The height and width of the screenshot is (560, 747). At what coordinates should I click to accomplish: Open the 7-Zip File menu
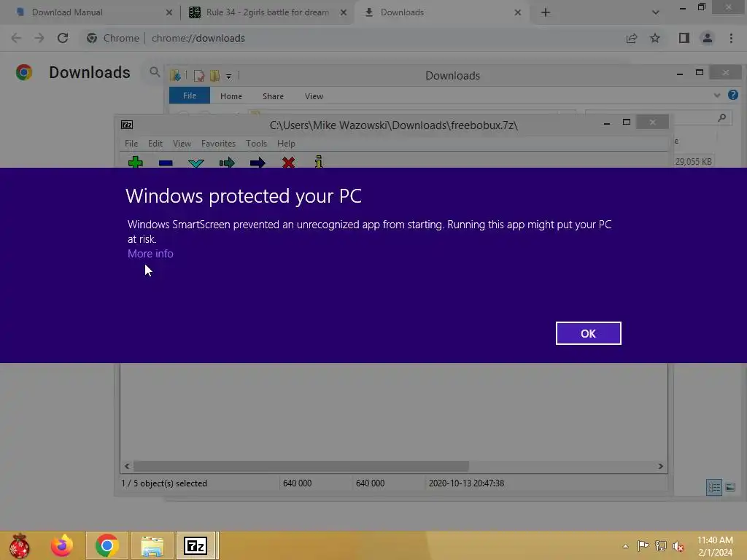click(x=131, y=144)
